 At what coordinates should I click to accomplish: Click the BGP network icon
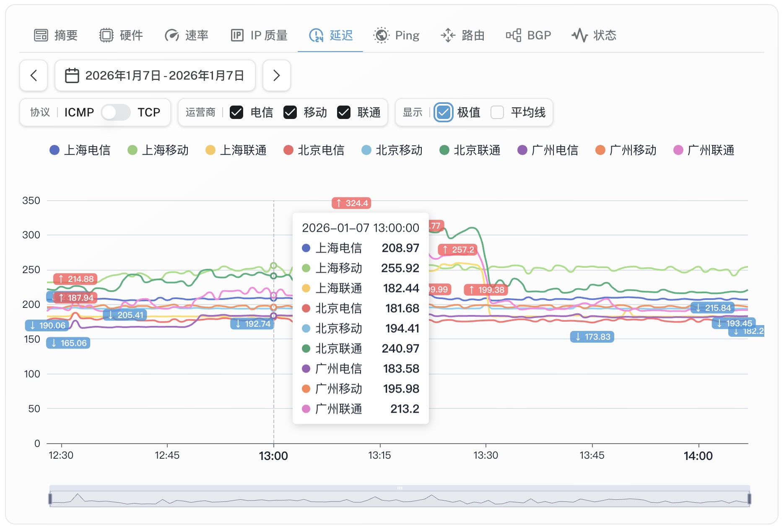pos(514,35)
